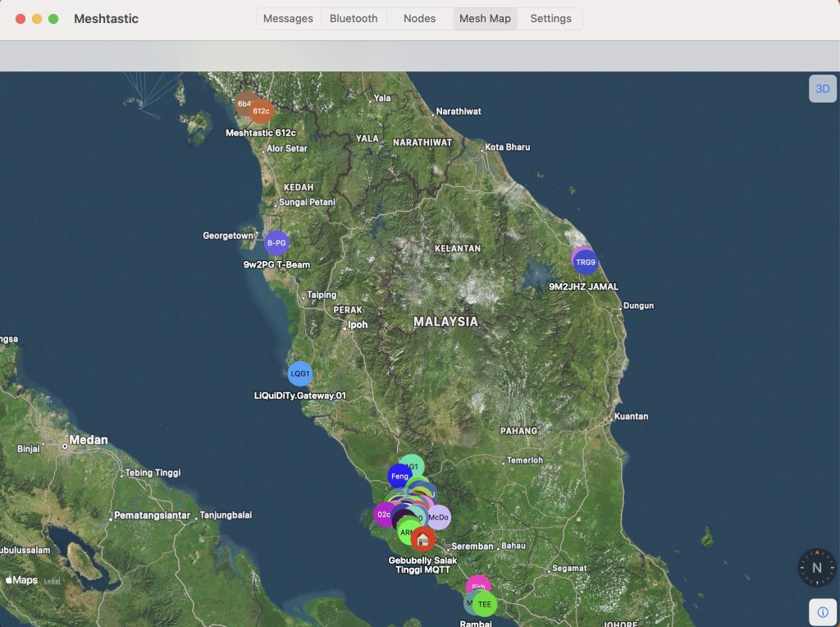Click the Pematangsiantar label
840x627 pixels.
coord(152,515)
